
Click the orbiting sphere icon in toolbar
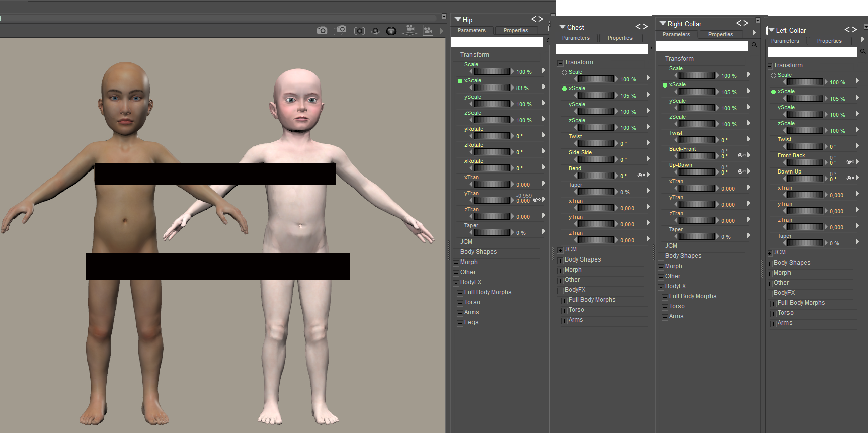coord(375,31)
